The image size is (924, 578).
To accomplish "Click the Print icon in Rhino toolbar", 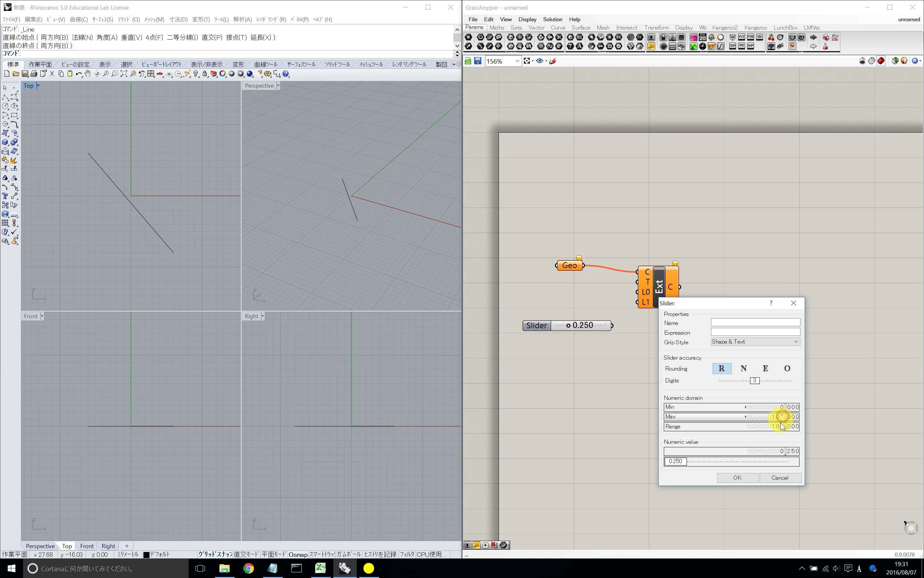I will (x=34, y=74).
